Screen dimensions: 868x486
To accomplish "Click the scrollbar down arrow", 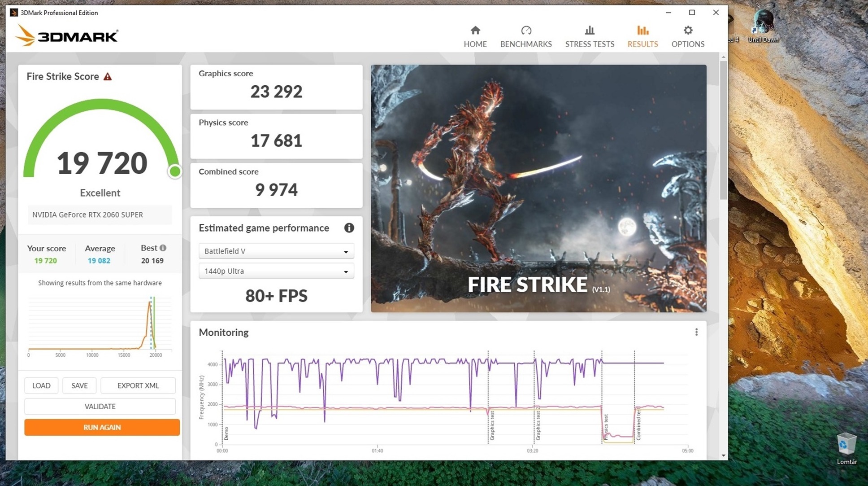I will [723, 455].
